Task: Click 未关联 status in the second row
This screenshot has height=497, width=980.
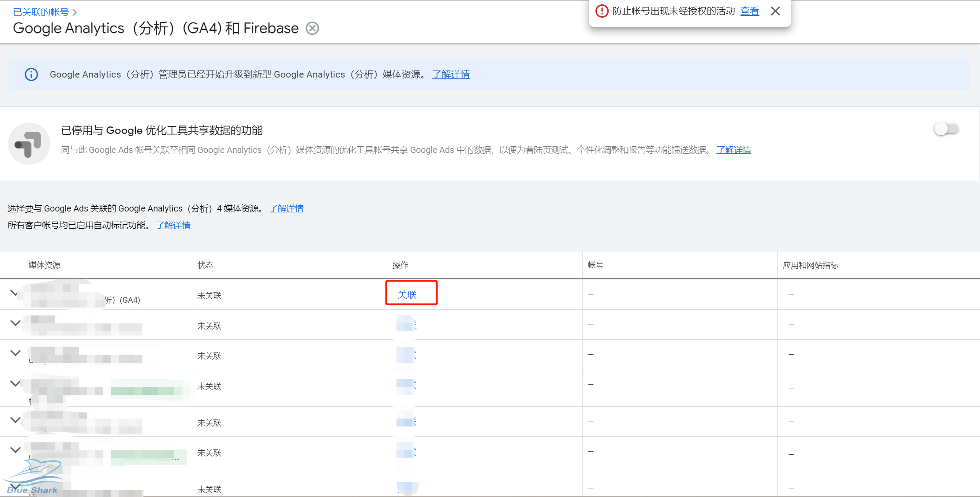Action: point(209,326)
